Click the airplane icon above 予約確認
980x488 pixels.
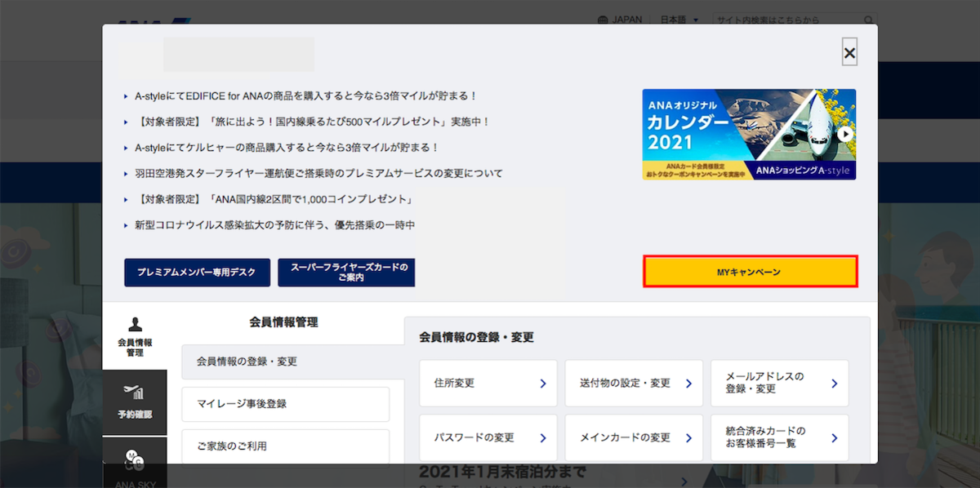[x=134, y=393]
